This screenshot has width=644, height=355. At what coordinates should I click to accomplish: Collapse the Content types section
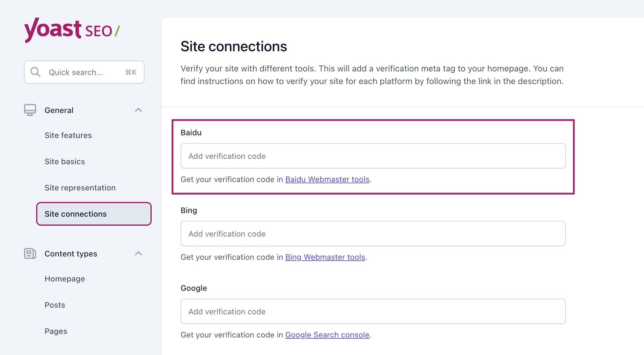tap(139, 253)
